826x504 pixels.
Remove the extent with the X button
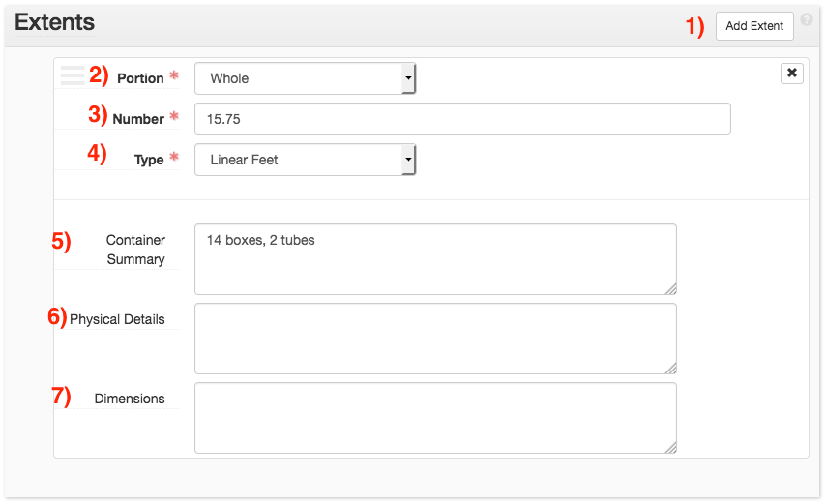point(791,74)
